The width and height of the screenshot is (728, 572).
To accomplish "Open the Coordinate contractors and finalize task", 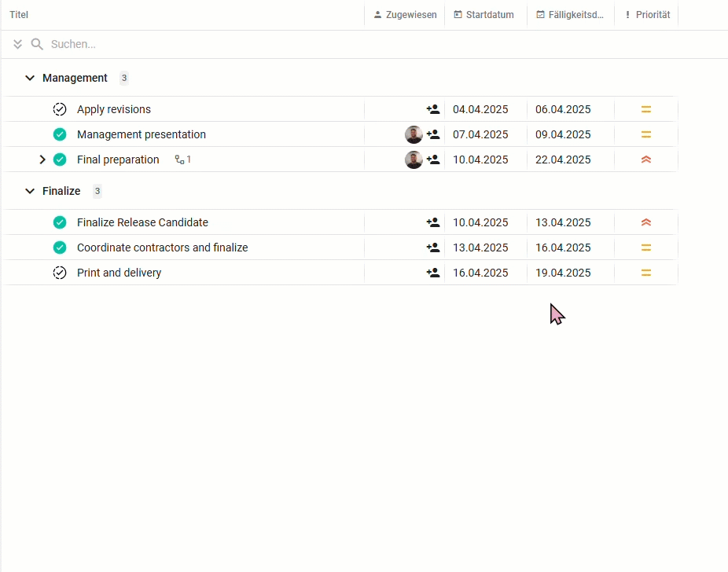I will click(x=163, y=247).
